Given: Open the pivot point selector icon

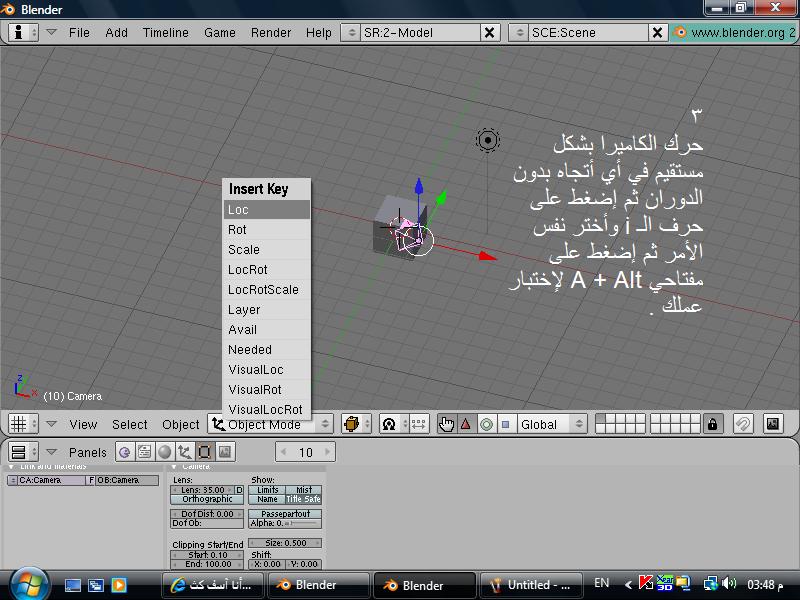Looking at the screenshot, I should [393, 424].
